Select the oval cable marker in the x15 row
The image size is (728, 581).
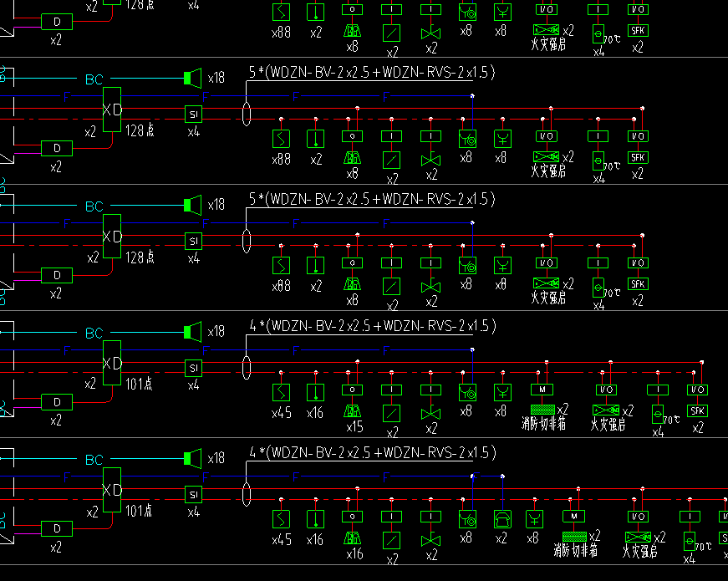coord(247,367)
